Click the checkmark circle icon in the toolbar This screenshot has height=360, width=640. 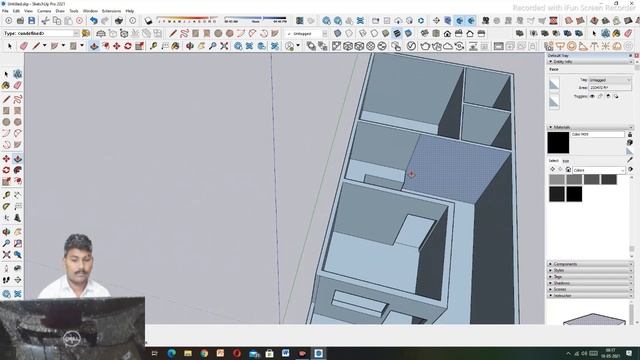point(411,46)
